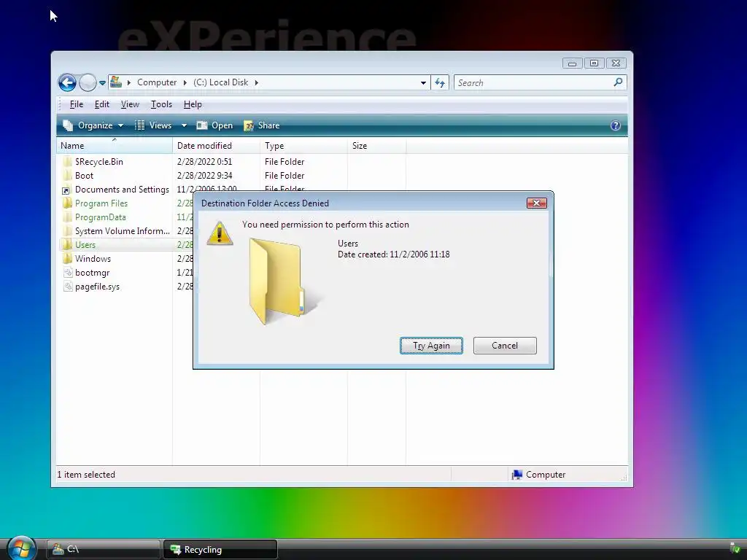
Task: Click the Cancel button
Action: [x=505, y=346]
